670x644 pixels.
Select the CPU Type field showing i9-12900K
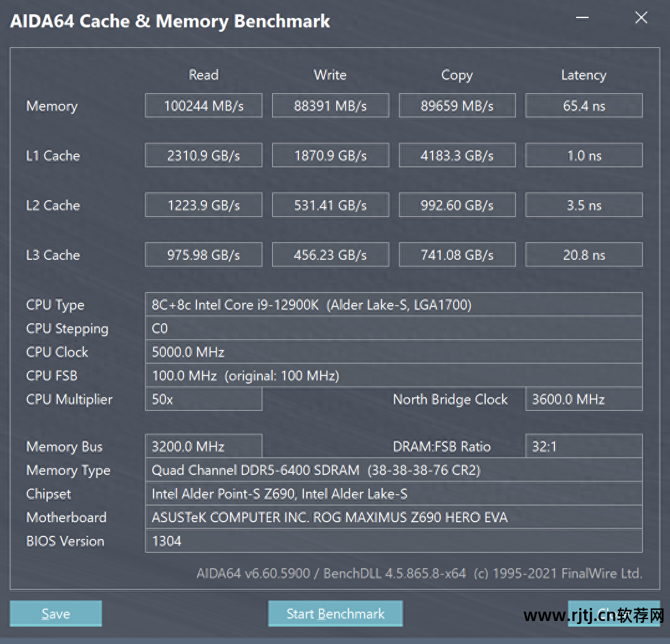click(x=394, y=305)
